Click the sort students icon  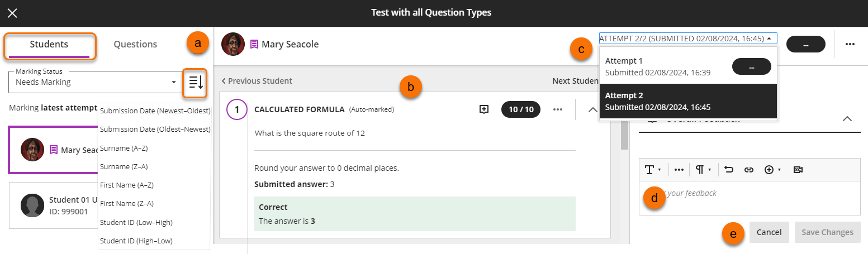pyautogui.click(x=196, y=82)
